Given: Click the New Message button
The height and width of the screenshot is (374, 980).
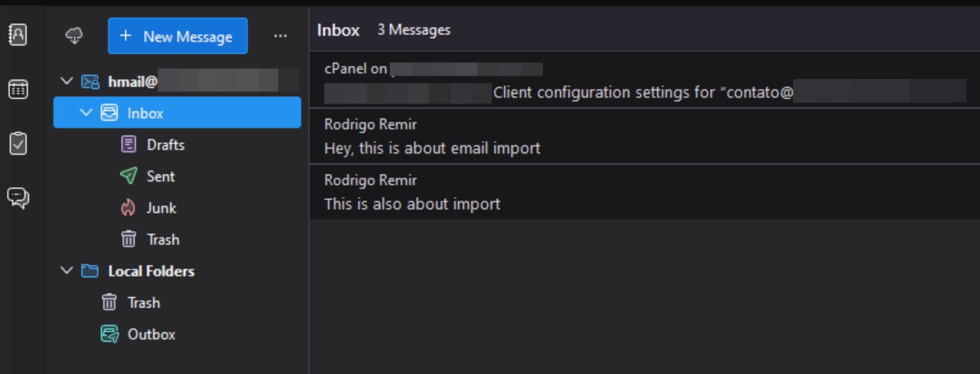Looking at the screenshot, I should (177, 36).
